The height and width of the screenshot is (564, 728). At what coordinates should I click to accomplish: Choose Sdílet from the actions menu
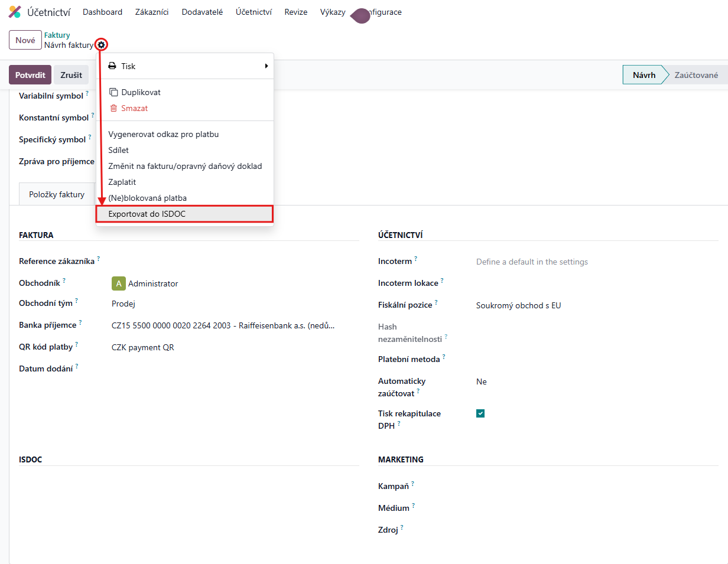tap(184, 150)
